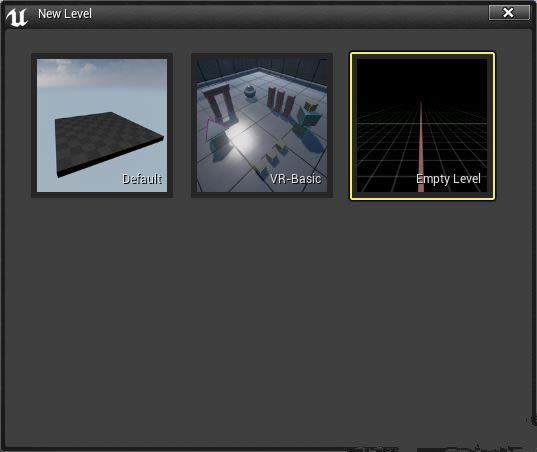
Task: Click the "New Level" window title
Action: coord(65,14)
